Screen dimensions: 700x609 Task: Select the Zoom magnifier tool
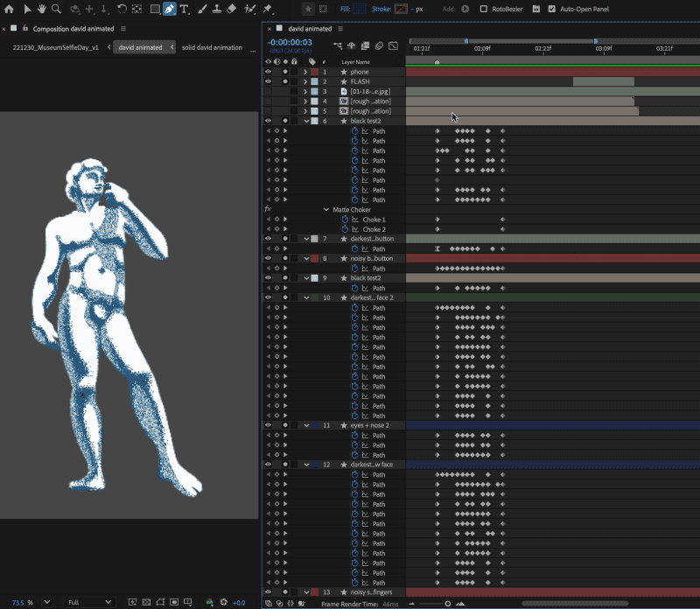click(56, 9)
